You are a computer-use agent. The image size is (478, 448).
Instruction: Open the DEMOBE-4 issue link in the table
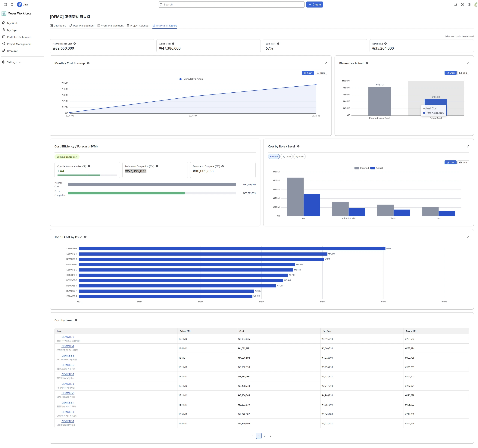[68, 412]
